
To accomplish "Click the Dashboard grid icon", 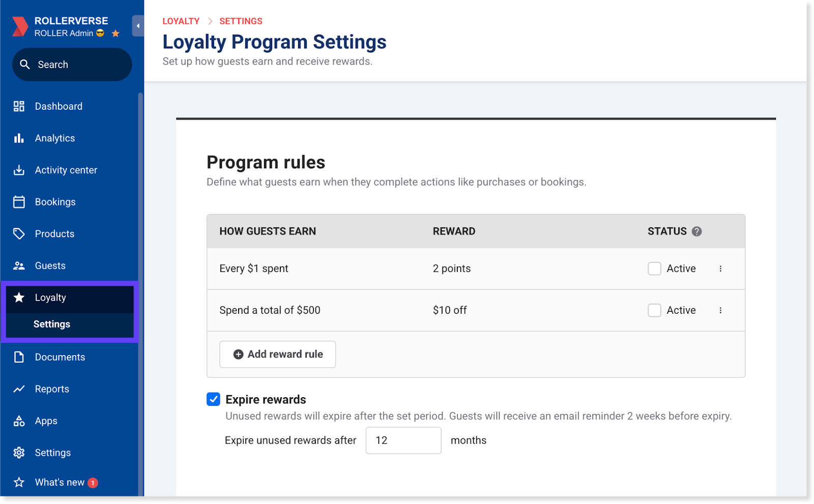I will [19, 106].
